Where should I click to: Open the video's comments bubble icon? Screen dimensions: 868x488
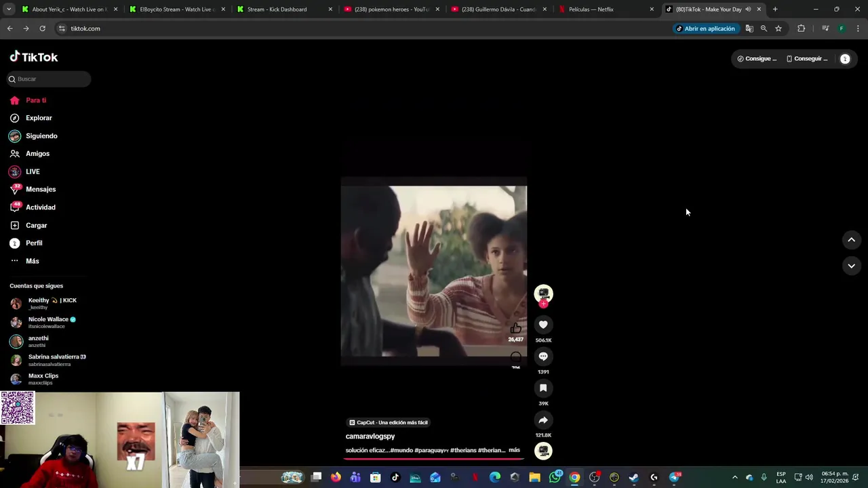(x=543, y=357)
